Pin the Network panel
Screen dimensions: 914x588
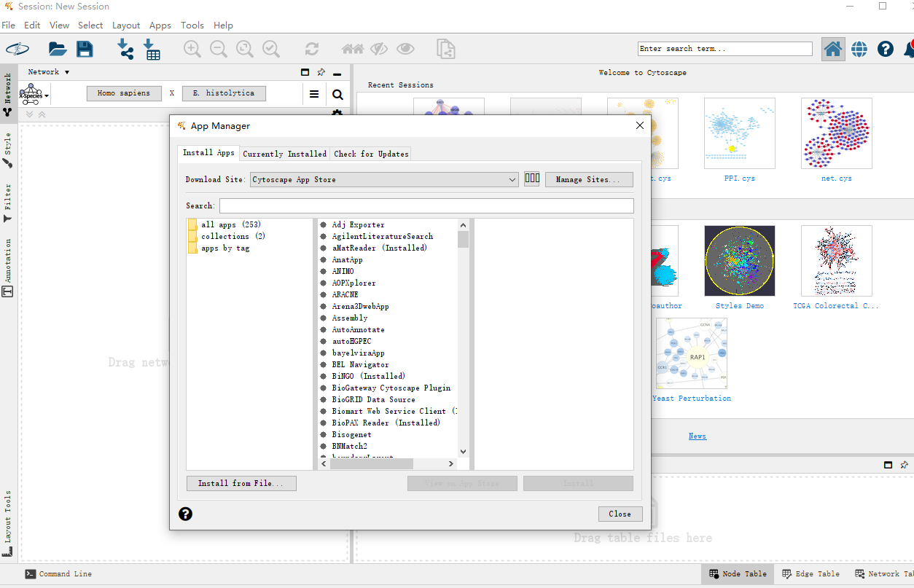point(321,72)
